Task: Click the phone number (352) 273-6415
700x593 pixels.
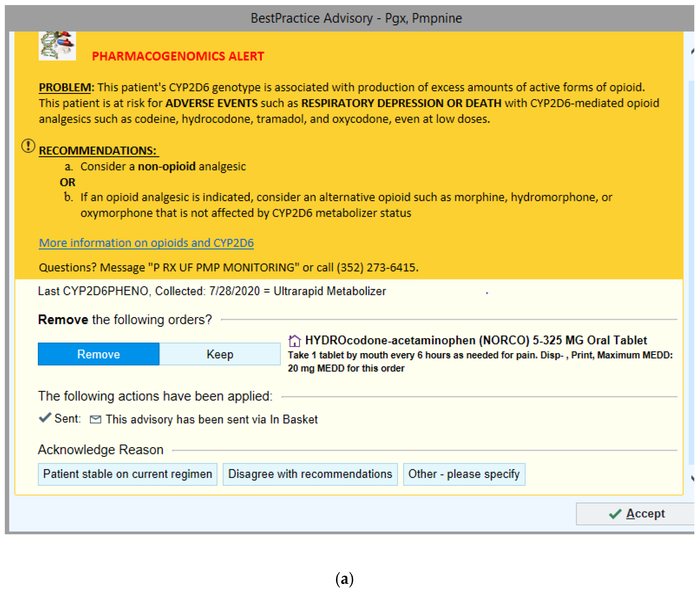Action: 376,268
